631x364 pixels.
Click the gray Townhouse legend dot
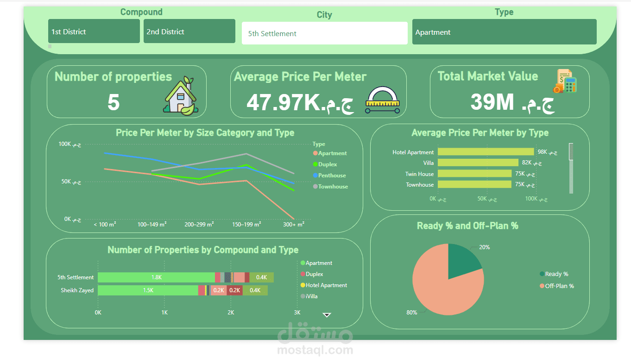315,186
